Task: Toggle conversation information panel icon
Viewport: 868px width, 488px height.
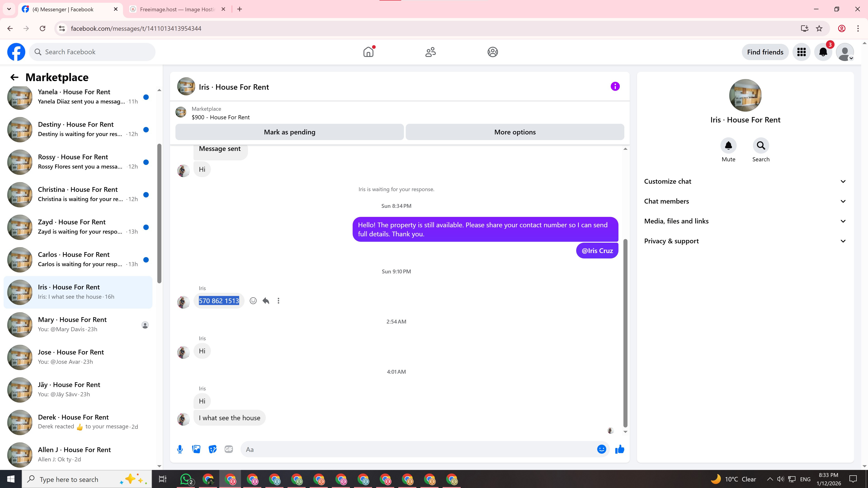Action: click(615, 87)
